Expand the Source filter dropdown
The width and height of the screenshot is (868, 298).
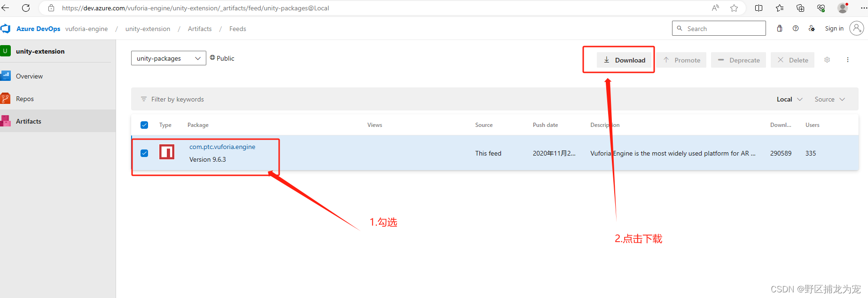830,99
